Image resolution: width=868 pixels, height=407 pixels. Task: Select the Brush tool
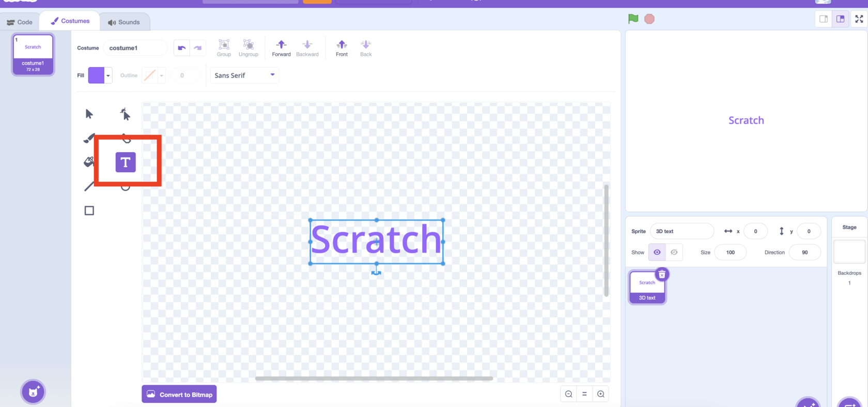pos(89,138)
